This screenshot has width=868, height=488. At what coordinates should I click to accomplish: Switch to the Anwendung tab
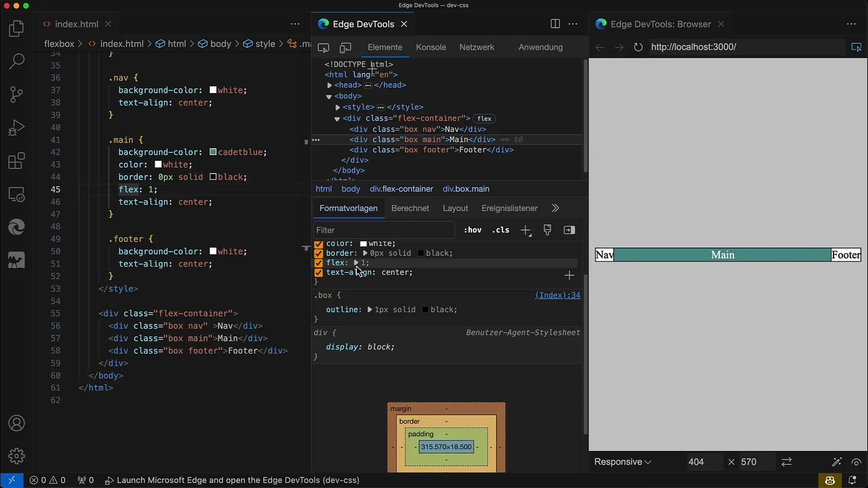[541, 47]
